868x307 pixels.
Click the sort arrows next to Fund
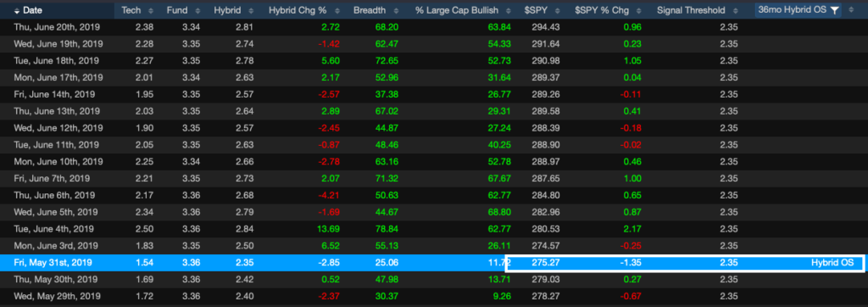198,10
